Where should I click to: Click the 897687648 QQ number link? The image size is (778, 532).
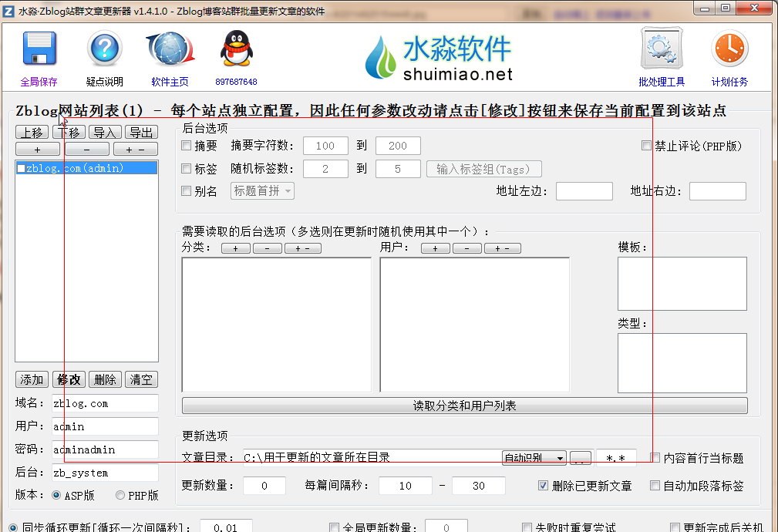(x=236, y=82)
